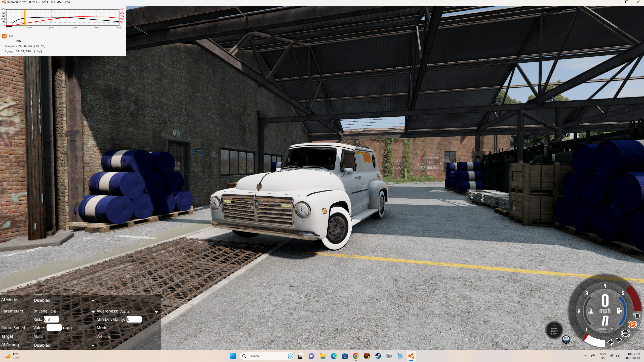Click the Engine Start Stop button

tap(554, 331)
